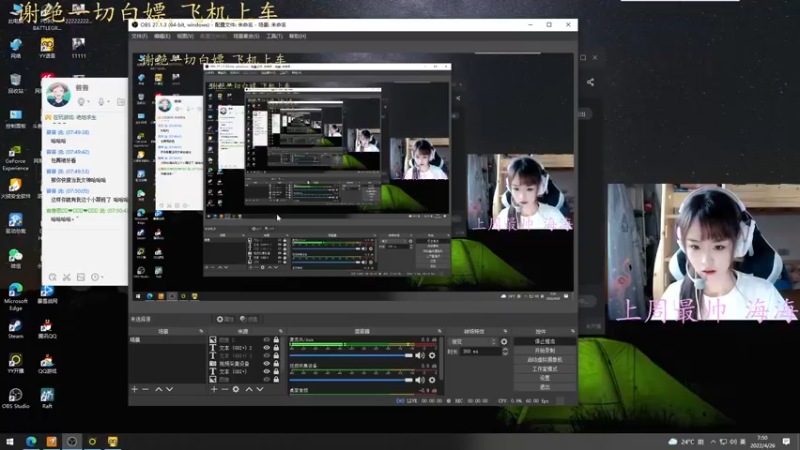Toggle lock on 视频采集设备 source
800x450 pixels.
click(276, 364)
